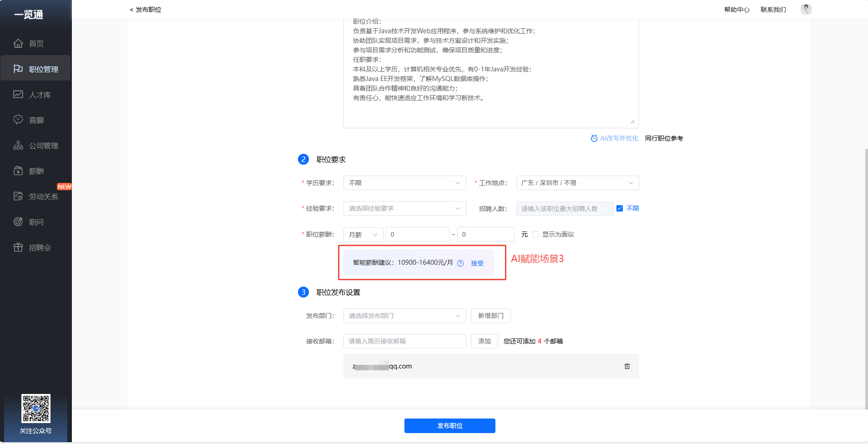Click inside the 职位介绍 text area
Screen dimensions: 868x444
tap(491, 73)
